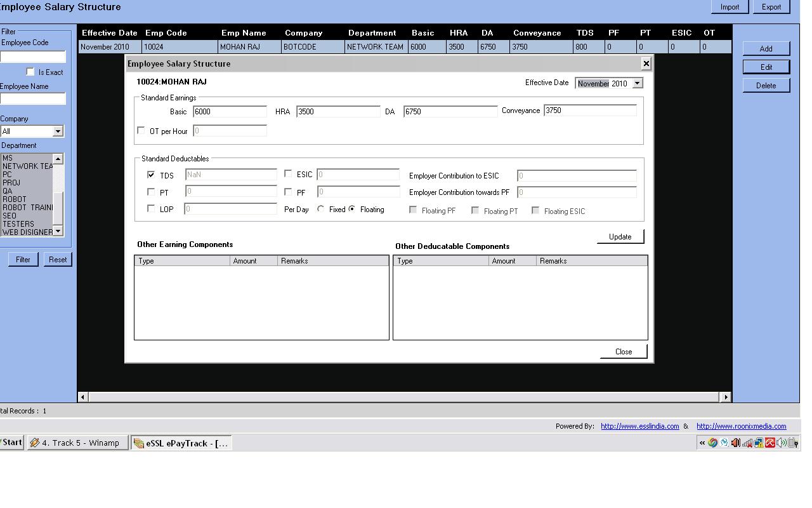This screenshot has height=508, width=812.
Task: Click the Avira antivirus tray icon
Action: (770, 443)
